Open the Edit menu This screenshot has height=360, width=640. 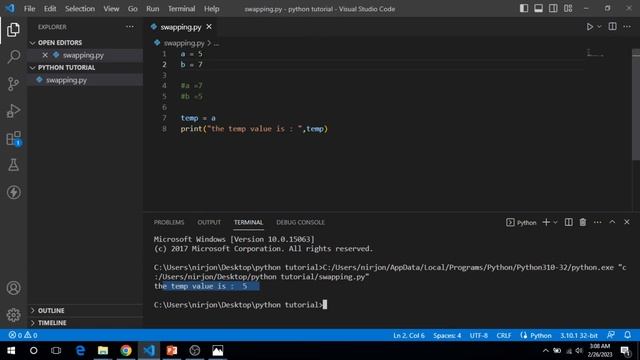point(50,9)
